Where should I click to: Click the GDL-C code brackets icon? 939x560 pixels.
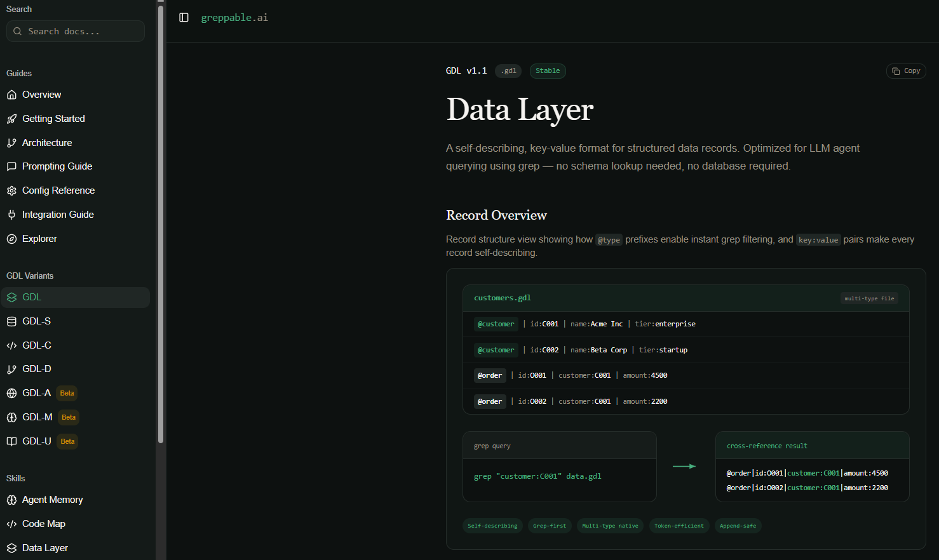tap(11, 345)
